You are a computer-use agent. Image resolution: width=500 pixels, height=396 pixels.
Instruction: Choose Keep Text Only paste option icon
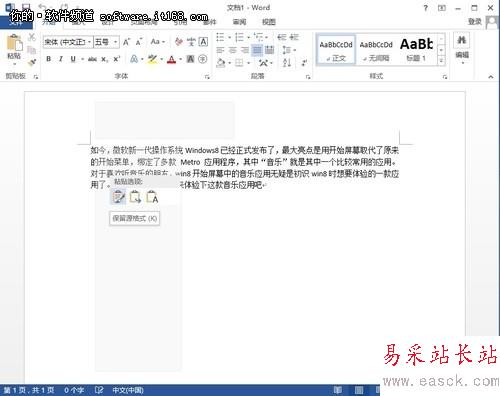click(152, 197)
